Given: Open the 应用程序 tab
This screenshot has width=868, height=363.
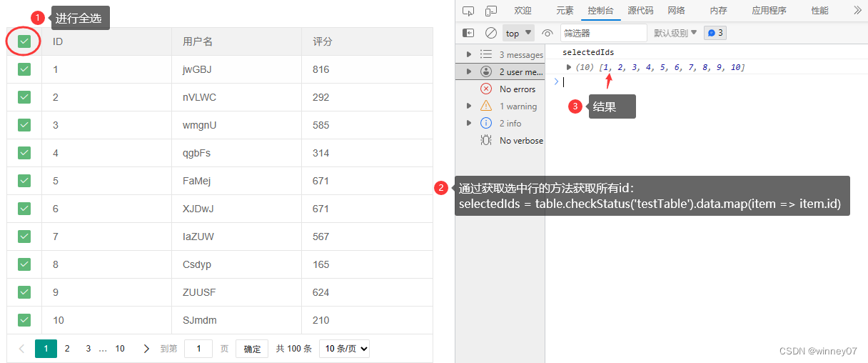Looking at the screenshot, I should (769, 11).
